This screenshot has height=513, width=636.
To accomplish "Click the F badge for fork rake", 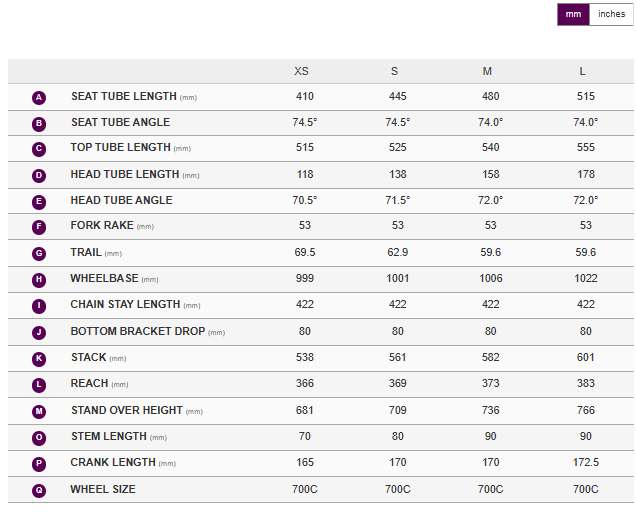I will 39,227.
